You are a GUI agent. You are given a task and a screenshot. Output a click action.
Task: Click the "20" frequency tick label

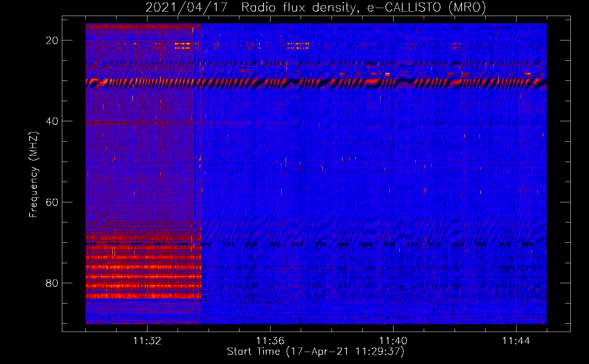click(52, 40)
